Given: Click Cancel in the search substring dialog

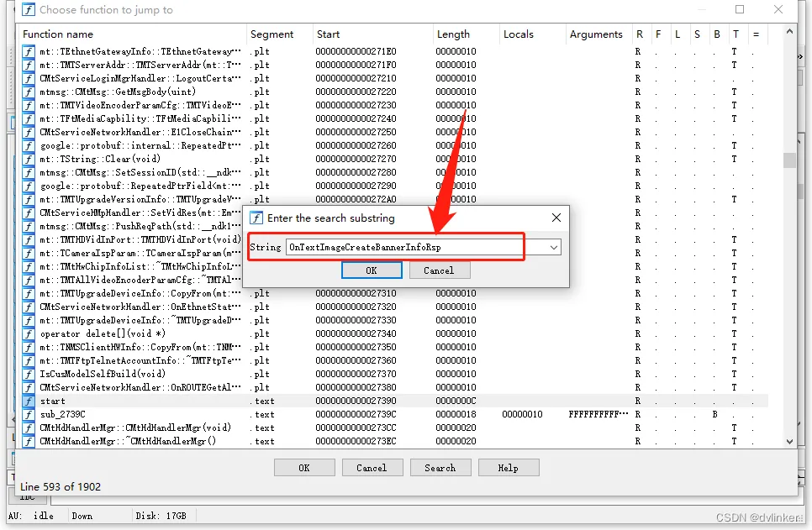Looking at the screenshot, I should (x=439, y=270).
